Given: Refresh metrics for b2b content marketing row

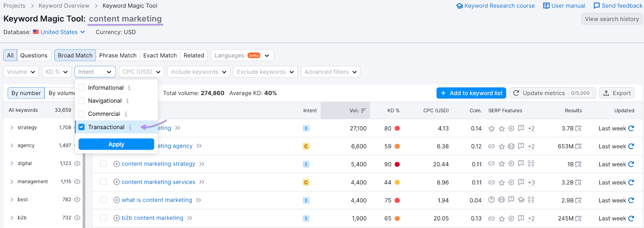Looking at the screenshot, I should (631, 218).
